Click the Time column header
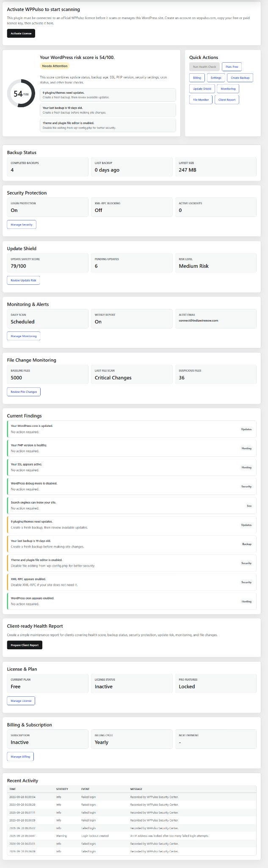Screen dimensions: 268x868 coord(13,789)
